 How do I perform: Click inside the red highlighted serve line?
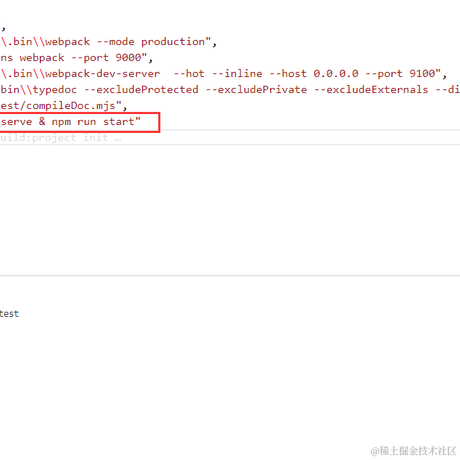79,122
